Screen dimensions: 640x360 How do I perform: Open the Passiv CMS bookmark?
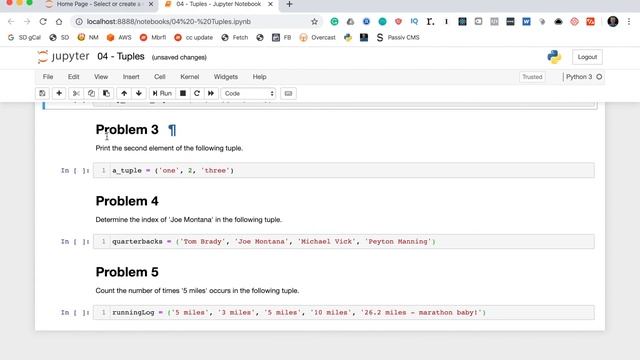click(x=398, y=38)
